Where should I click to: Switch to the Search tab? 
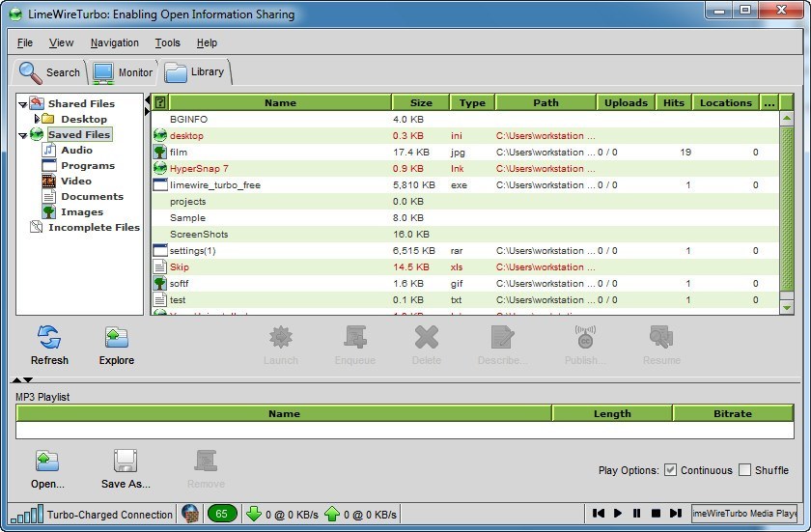tap(50, 72)
